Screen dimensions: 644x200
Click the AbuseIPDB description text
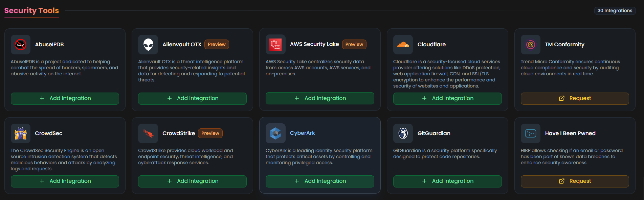64,68
